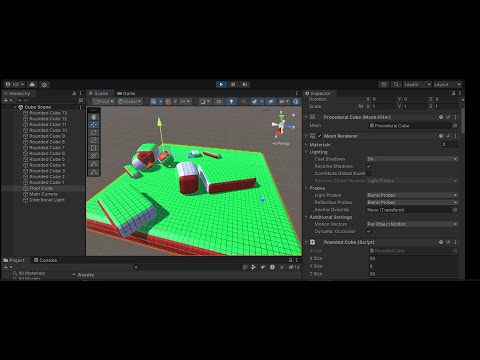Collapse the Cube Scene tree node
Image resolution: width=480 pixels, height=360 pixels.
point(15,107)
